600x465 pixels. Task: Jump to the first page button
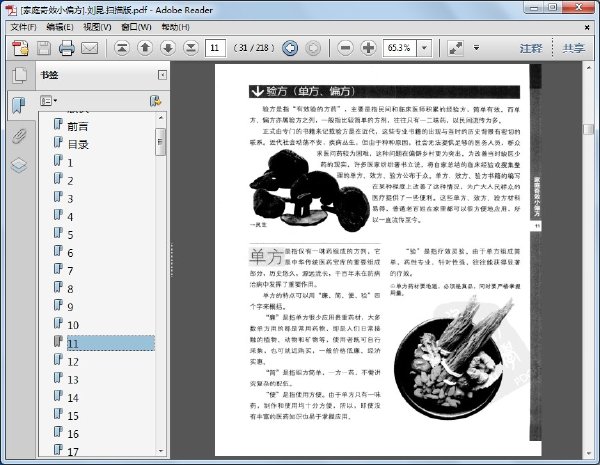(122, 48)
